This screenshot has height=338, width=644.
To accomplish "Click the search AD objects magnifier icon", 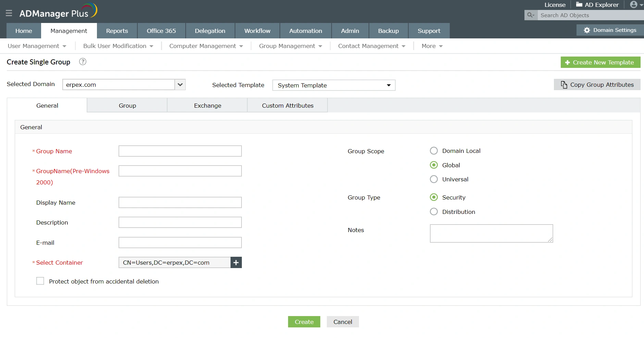I will [531, 15].
